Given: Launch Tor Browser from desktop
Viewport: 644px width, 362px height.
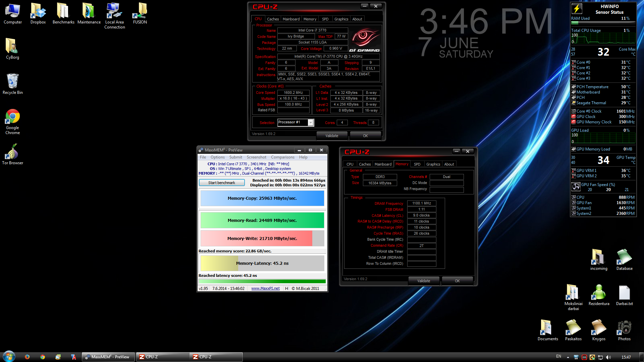Looking at the screenshot, I should click(x=12, y=154).
